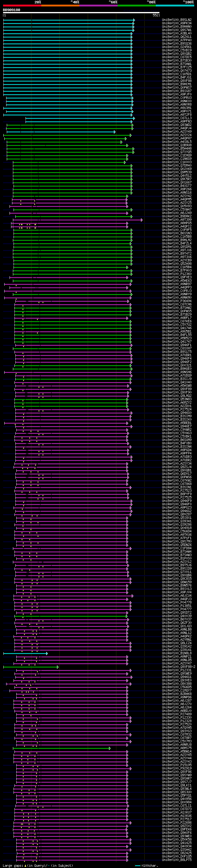This screenshot has height=868, width=197.
Task: Open the UniRef100_A7PP40 hit label
Action: [177, 40]
